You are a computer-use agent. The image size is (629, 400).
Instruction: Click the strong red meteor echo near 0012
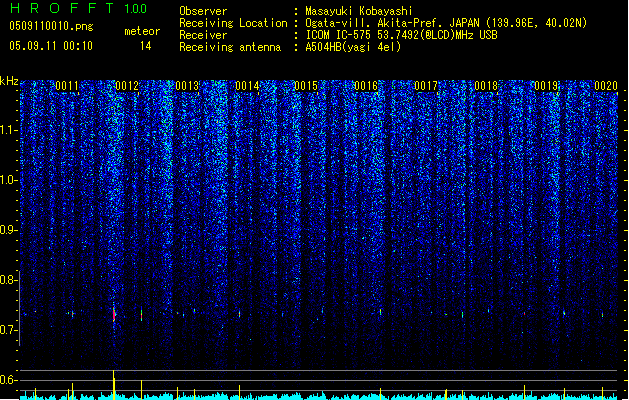point(114,314)
